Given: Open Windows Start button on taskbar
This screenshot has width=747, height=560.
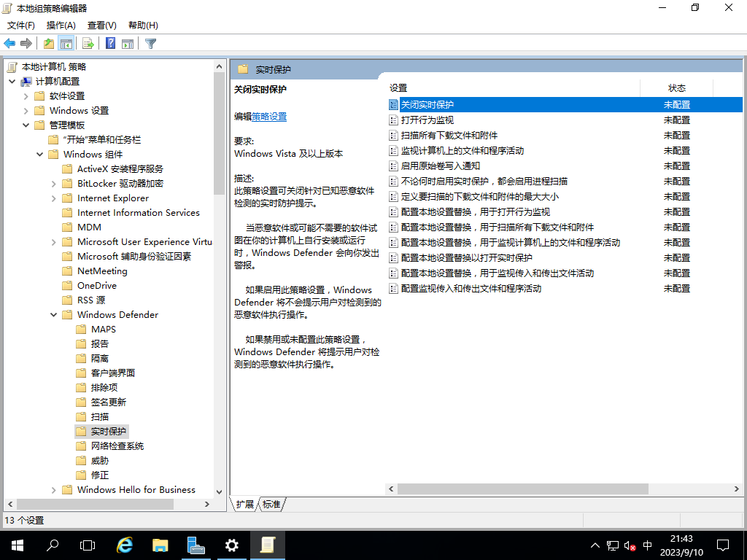Looking at the screenshot, I should (18, 545).
